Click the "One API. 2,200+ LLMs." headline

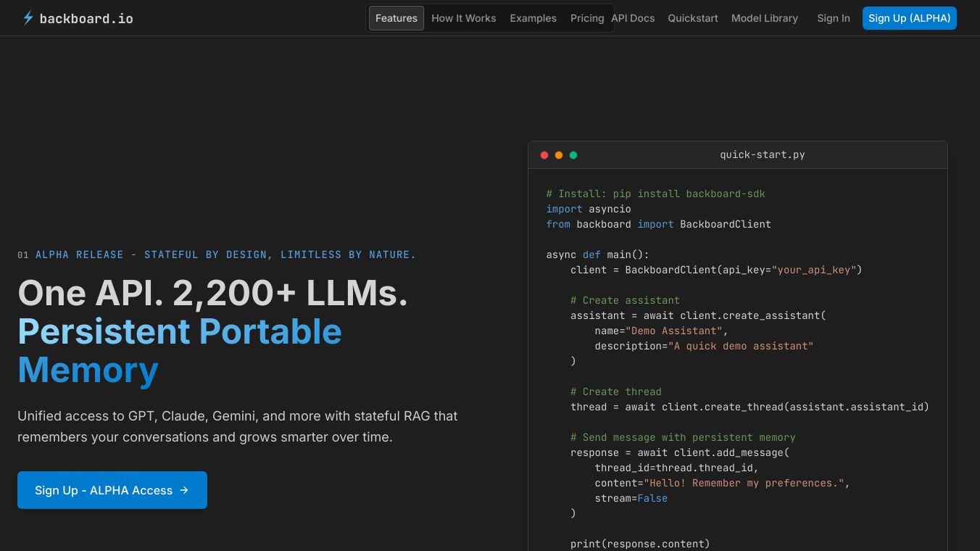[212, 293]
